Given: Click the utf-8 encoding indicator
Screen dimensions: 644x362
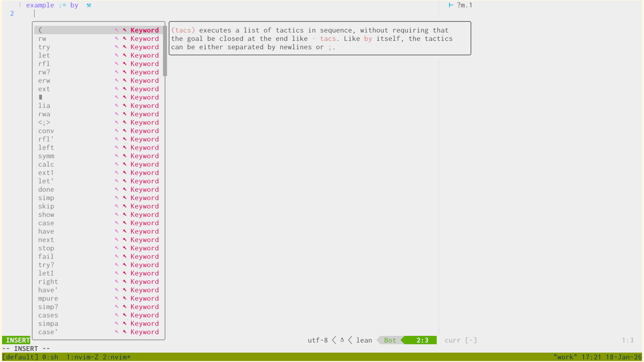Looking at the screenshot, I should (x=318, y=340).
